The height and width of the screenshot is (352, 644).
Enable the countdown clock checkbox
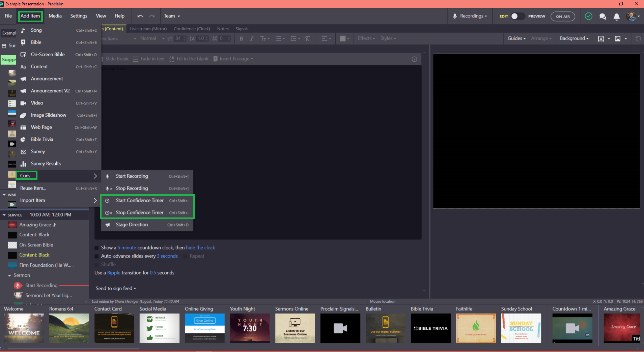coord(96,248)
